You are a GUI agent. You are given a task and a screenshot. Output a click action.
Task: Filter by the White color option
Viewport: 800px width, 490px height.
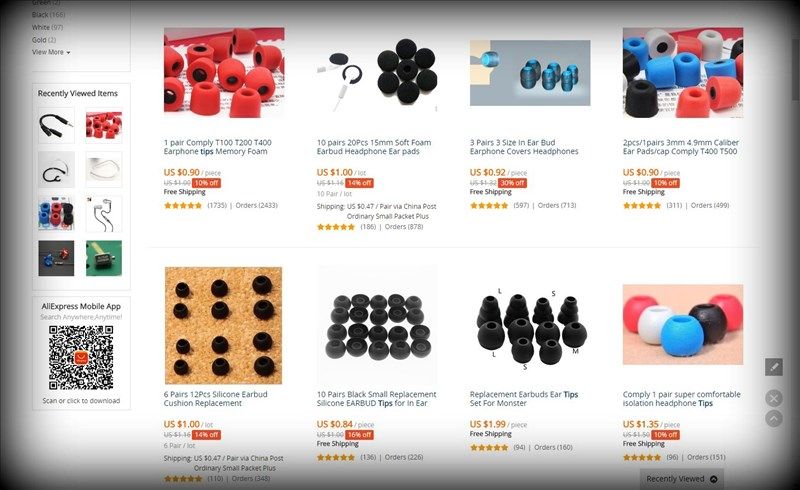pyautogui.click(x=47, y=27)
